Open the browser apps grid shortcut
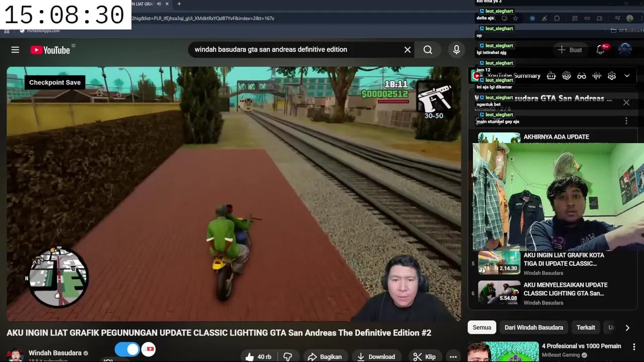 [7, 31]
